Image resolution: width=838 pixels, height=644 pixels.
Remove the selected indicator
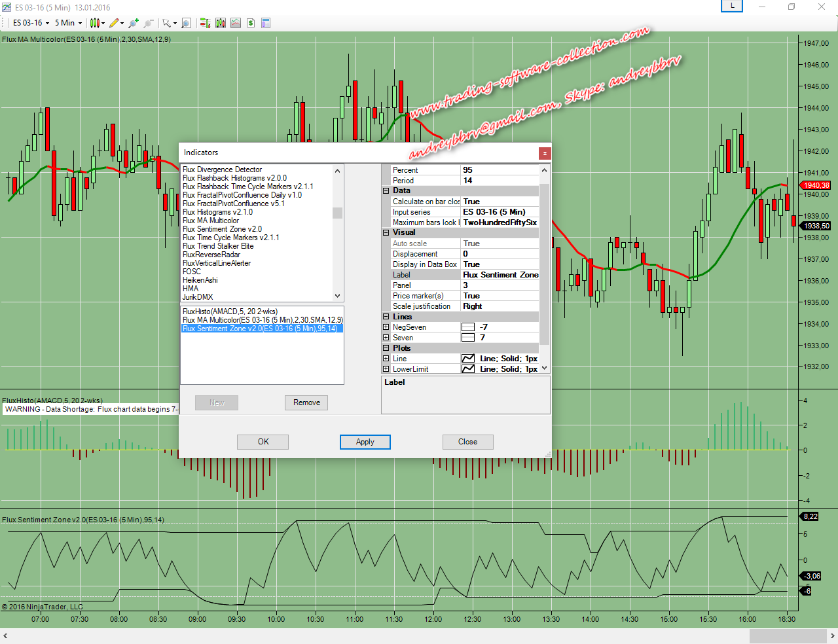[x=306, y=402]
